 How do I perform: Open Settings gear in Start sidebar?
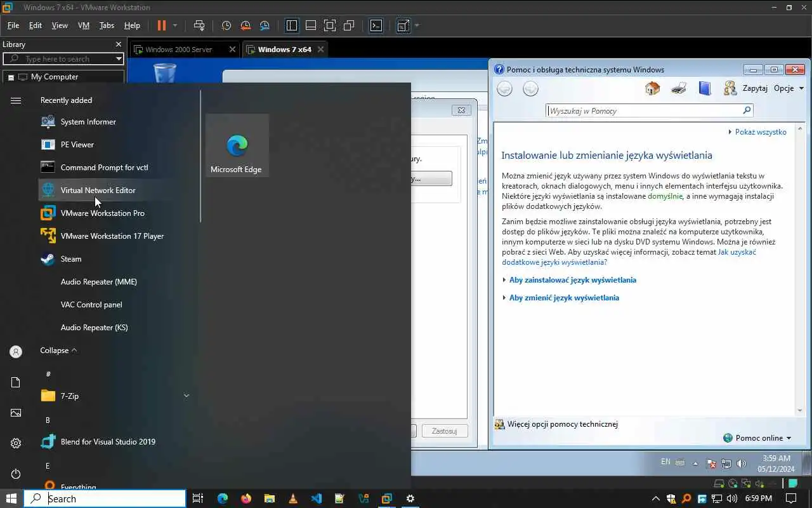tap(16, 443)
